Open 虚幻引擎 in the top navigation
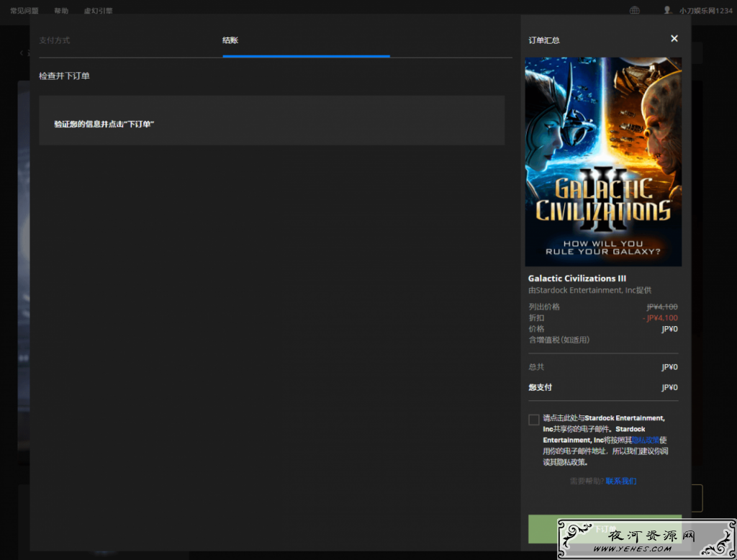This screenshot has width=737, height=560. tap(98, 10)
